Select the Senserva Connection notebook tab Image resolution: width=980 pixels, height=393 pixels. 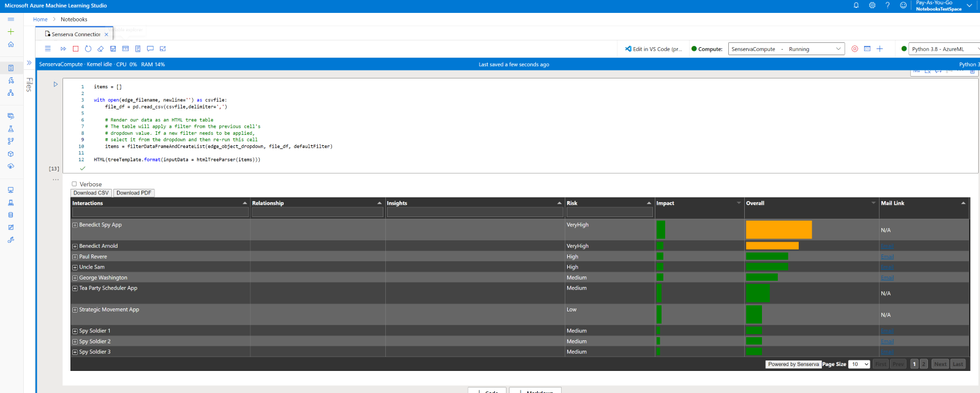click(75, 34)
